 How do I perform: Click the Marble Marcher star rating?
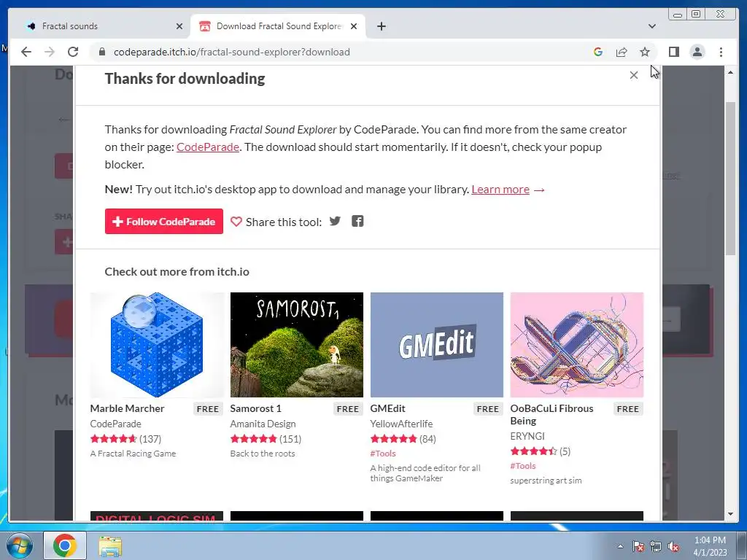click(x=113, y=438)
